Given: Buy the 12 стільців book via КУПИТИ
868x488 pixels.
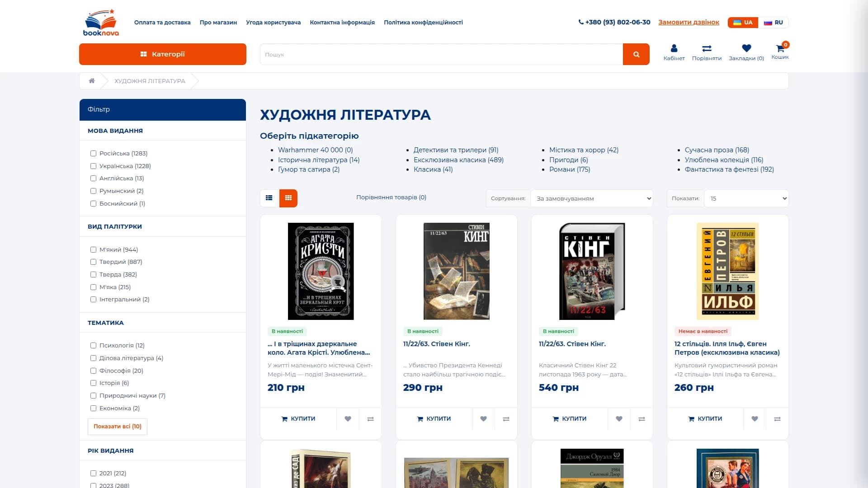Looking at the screenshot, I should pos(705,419).
